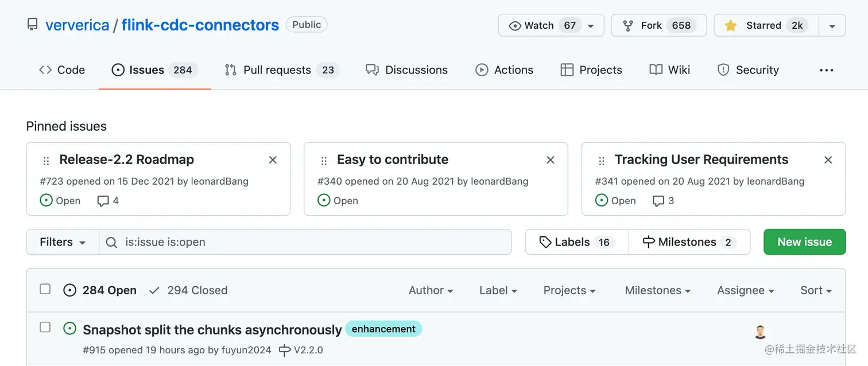Image resolution: width=868 pixels, height=366 pixels.
Task: Open the Filters dropdown
Action: tap(63, 242)
